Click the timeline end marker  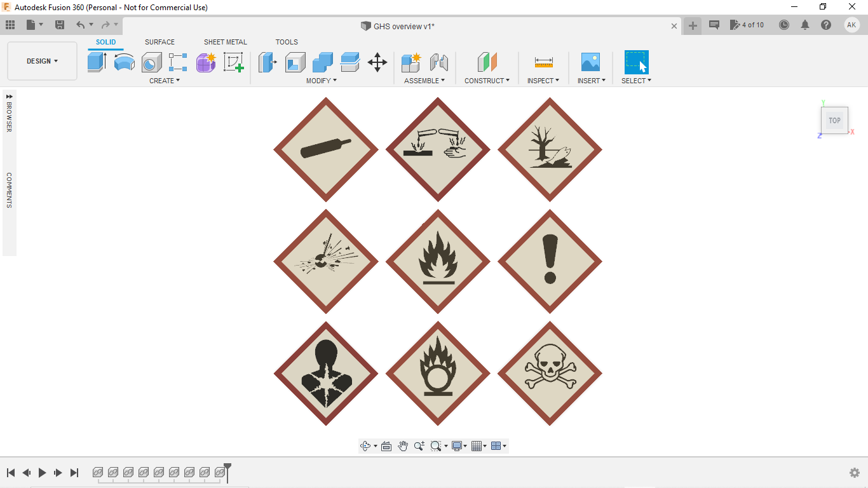click(227, 472)
